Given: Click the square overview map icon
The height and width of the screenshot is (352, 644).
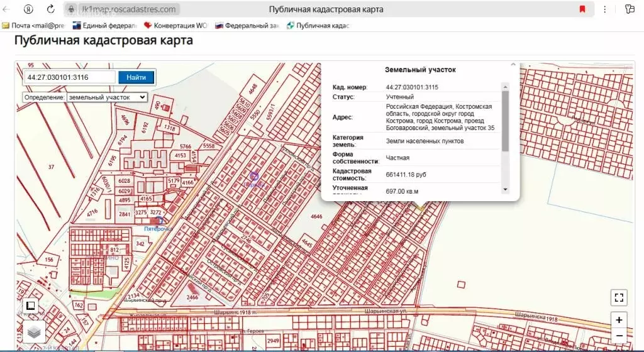Looking at the screenshot, I should pos(30,306).
